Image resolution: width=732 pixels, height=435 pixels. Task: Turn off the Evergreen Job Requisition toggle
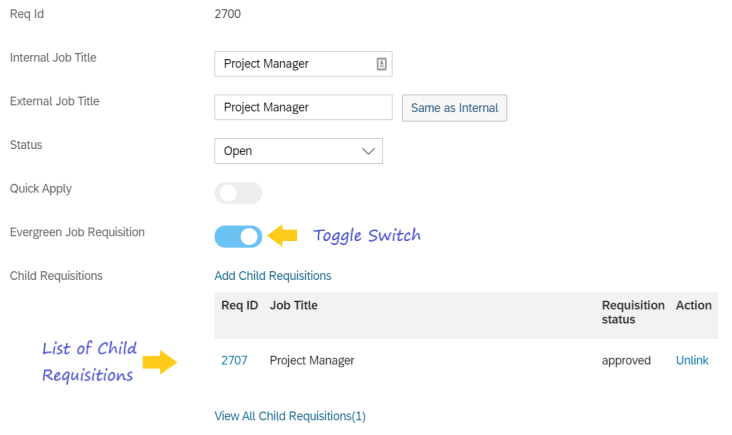[238, 236]
